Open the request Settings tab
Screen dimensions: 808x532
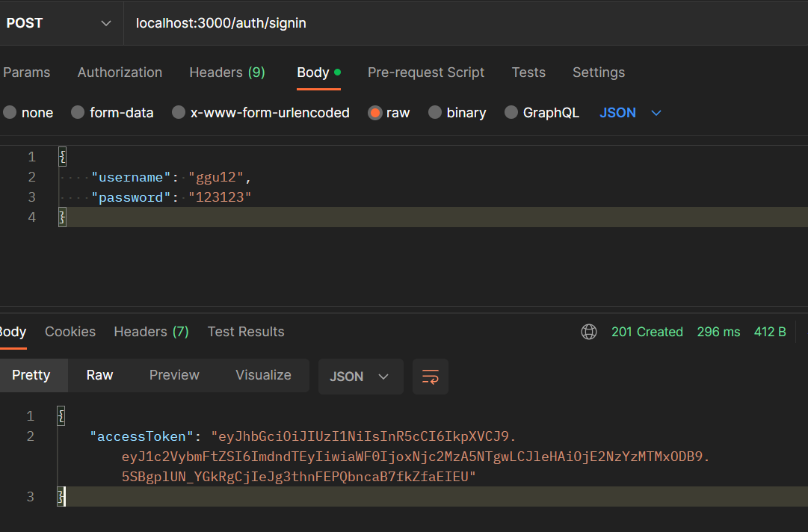[x=598, y=72]
